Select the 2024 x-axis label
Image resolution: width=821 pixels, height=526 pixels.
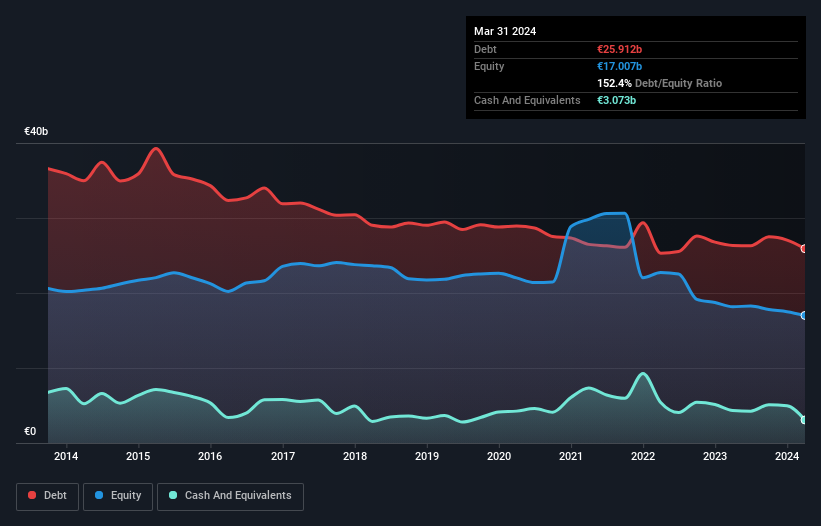pyautogui.click(x=787, y=456)
